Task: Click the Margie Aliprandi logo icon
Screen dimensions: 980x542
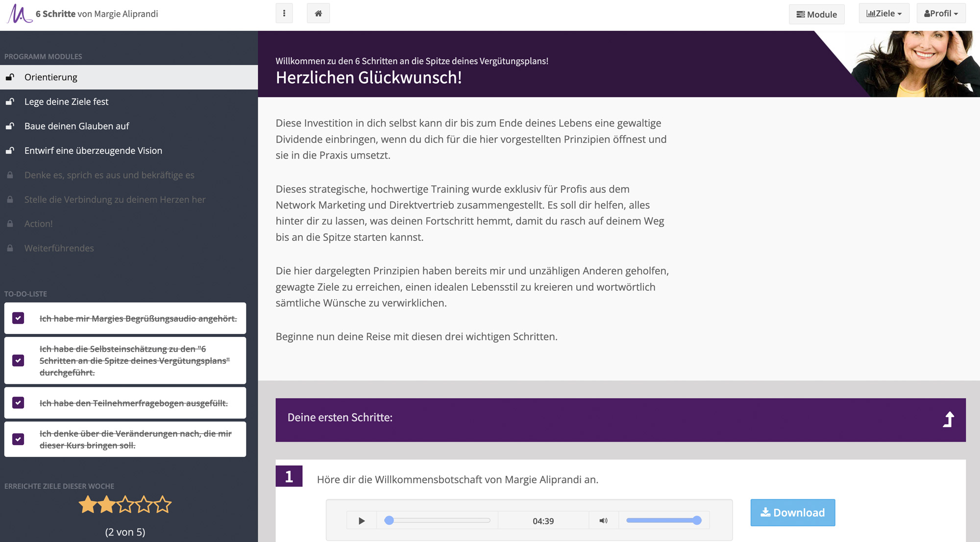Action: coord(19,13)
